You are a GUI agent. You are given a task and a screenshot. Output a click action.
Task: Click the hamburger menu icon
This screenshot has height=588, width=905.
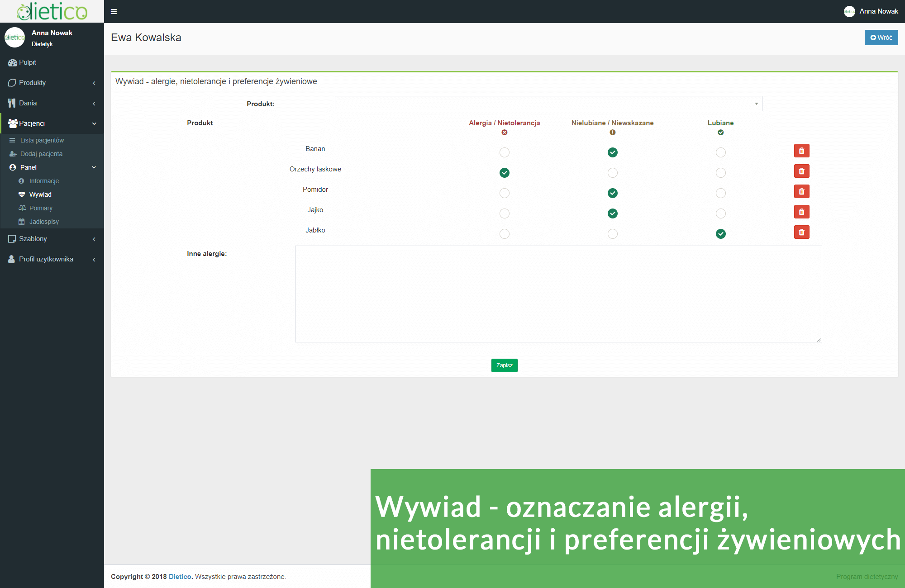point(114,11)
